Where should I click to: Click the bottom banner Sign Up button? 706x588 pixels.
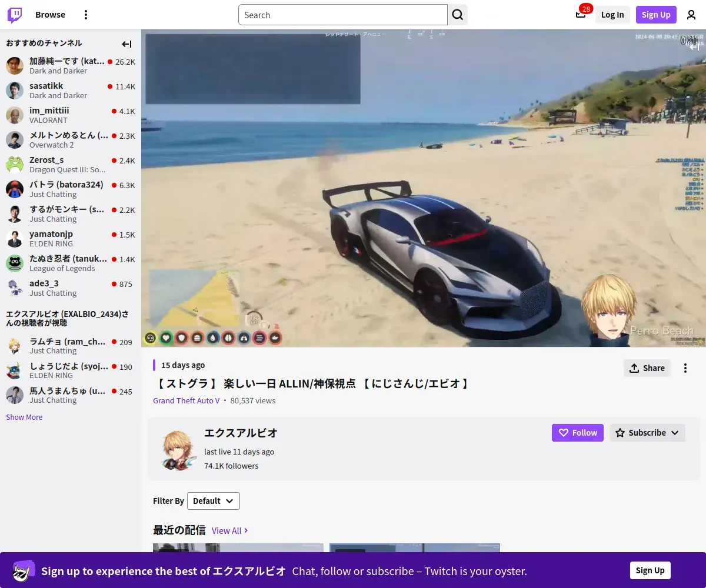[650, 570]
